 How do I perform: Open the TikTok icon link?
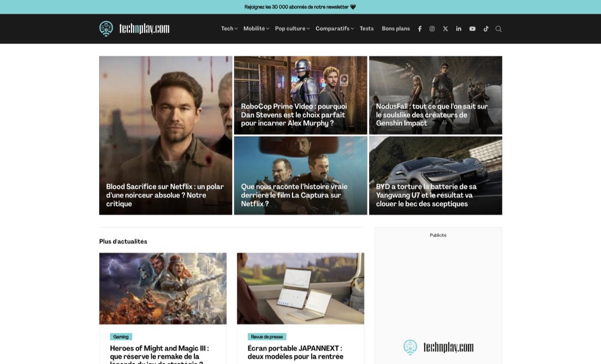(486, 29)
